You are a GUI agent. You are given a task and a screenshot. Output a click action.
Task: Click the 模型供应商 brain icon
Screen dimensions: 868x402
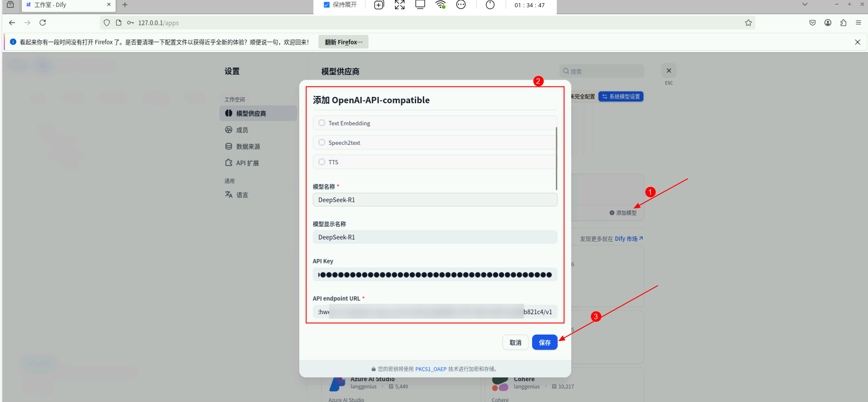point(229,113)
